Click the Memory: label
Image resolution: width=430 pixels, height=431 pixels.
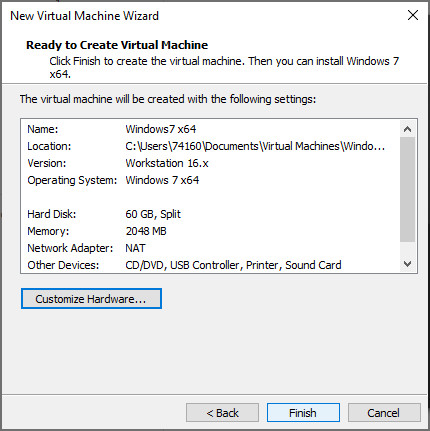point(48,231)
